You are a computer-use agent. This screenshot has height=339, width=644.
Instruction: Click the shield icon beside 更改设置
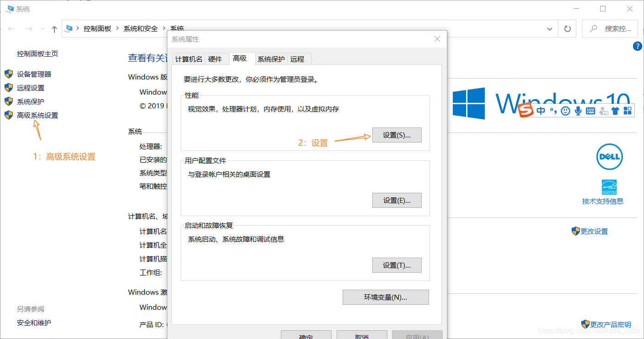(576, 231)
